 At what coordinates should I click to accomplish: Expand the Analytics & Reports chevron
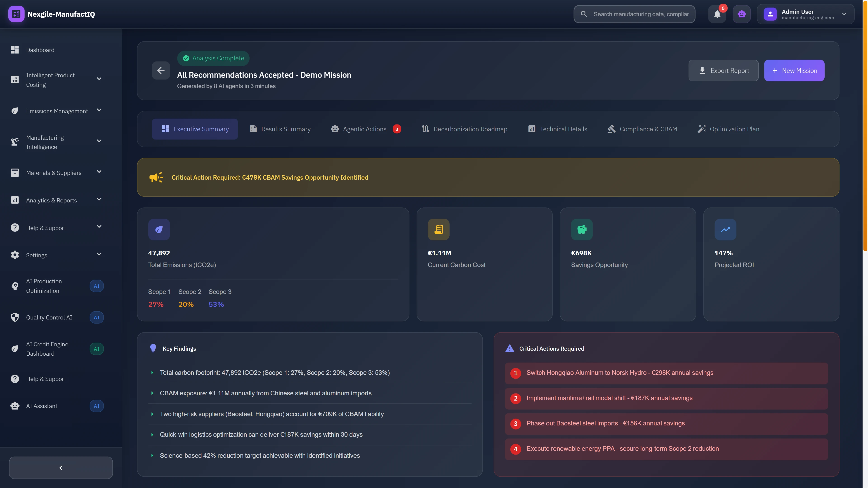pos(99,199)
